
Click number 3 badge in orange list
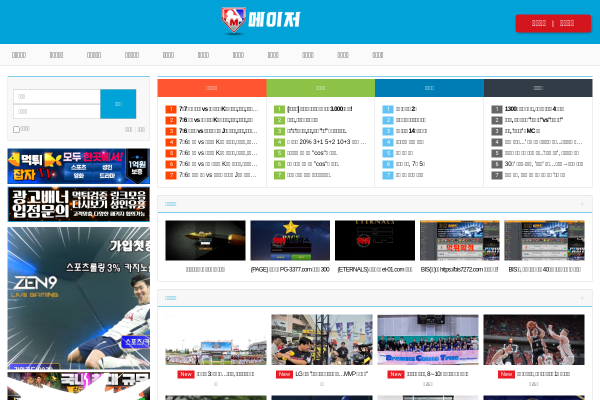[x=171, y=131]
